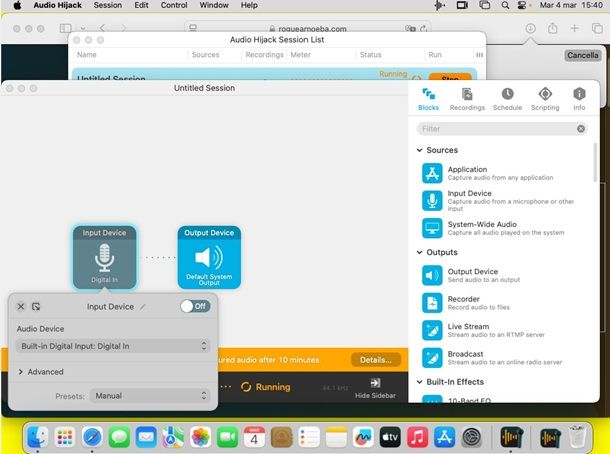This screenshot has width=610, height=454.
Task: Open Finder from the Dock
Action: [x=38, y=437]
